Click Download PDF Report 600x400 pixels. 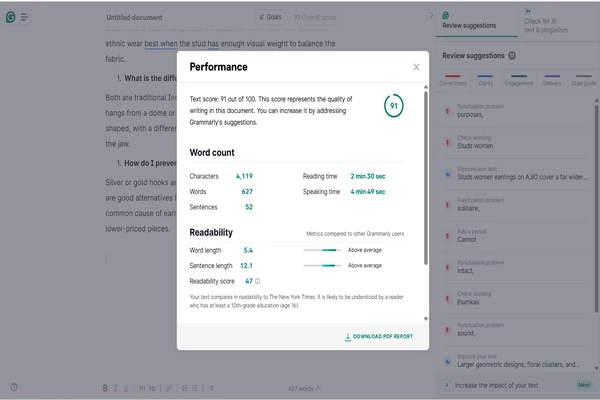(379, 336)
